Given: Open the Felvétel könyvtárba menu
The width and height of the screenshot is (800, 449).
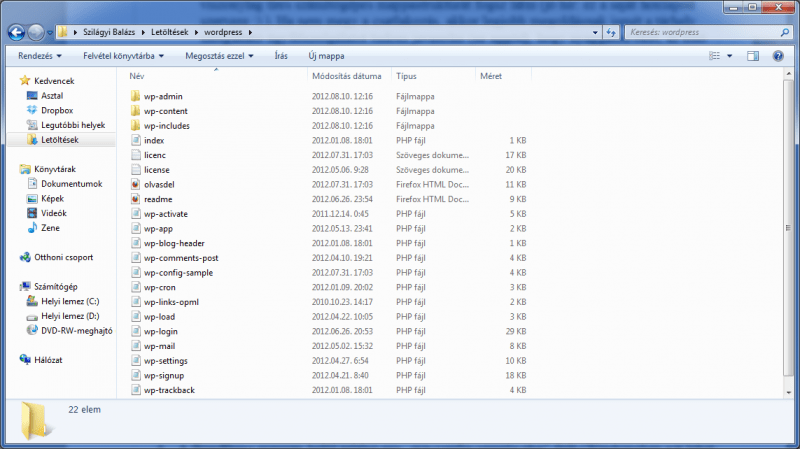Looking at the screenshot, I should [123, 56].
